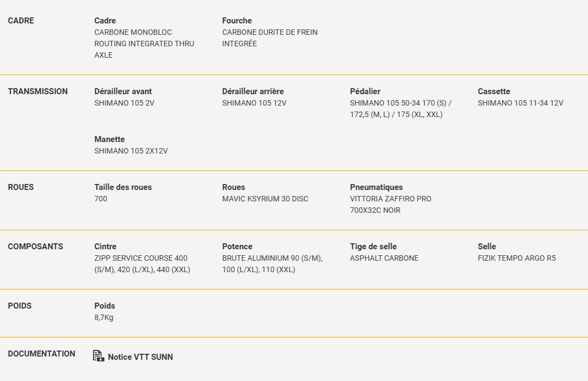Click the POIDS section heading
The image size is (588, 381).
click(20, 305)
